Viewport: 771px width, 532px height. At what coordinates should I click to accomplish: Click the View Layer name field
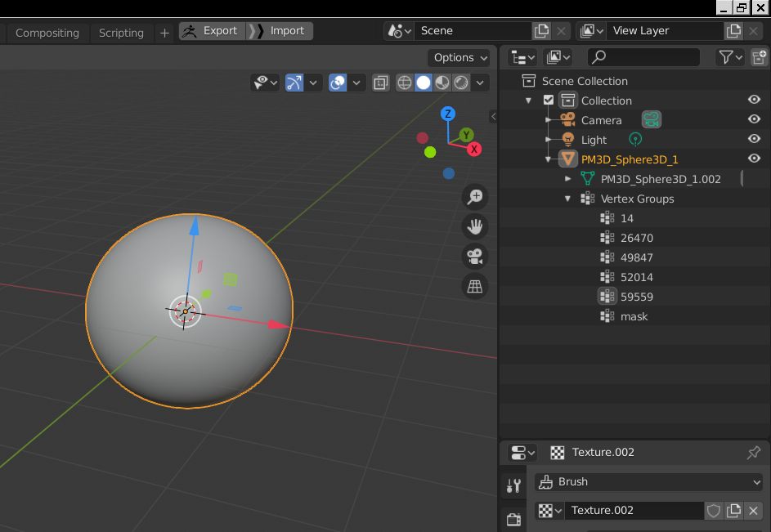coord(665,31)
